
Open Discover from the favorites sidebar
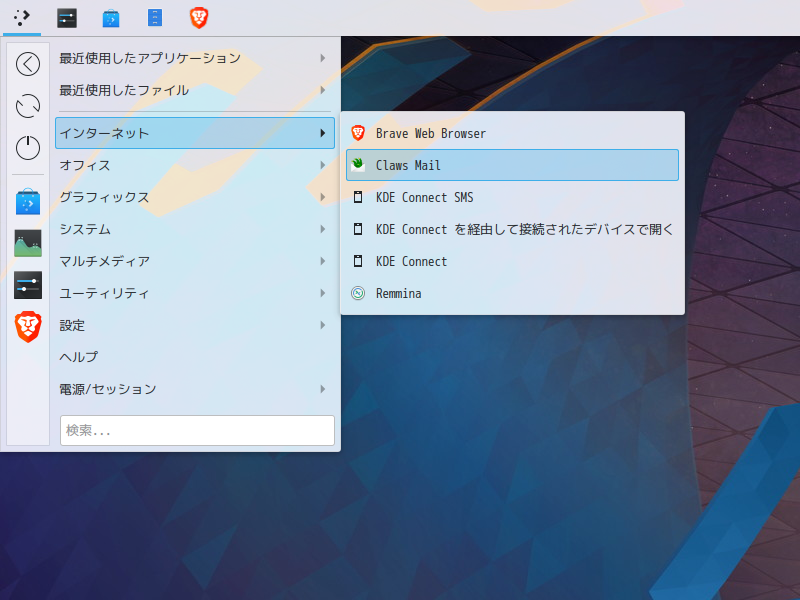pos(28,202)
